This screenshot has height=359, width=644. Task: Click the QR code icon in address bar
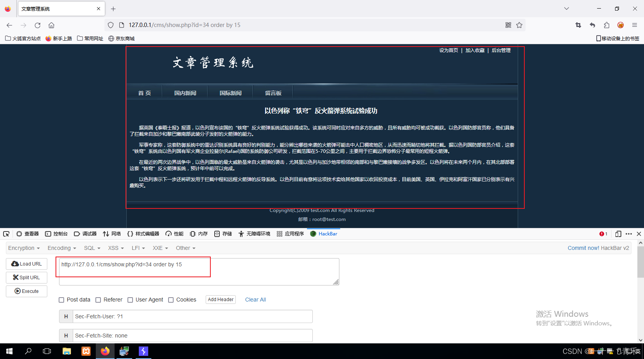(508, 25)
